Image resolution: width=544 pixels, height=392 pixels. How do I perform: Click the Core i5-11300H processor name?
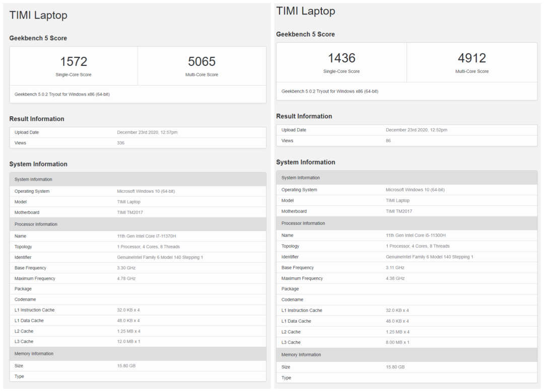coord(416,235)
